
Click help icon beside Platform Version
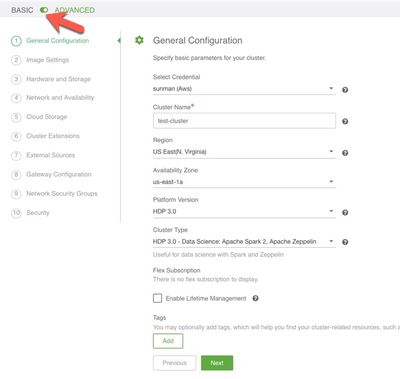point(345,212)
